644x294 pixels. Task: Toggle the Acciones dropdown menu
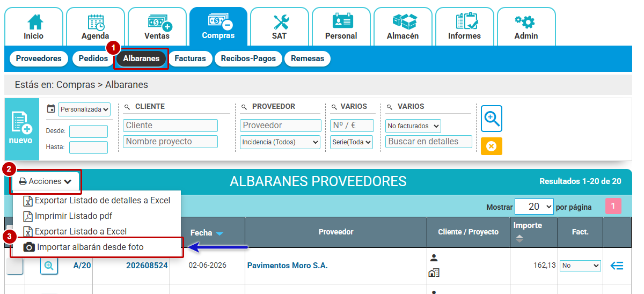46,181
